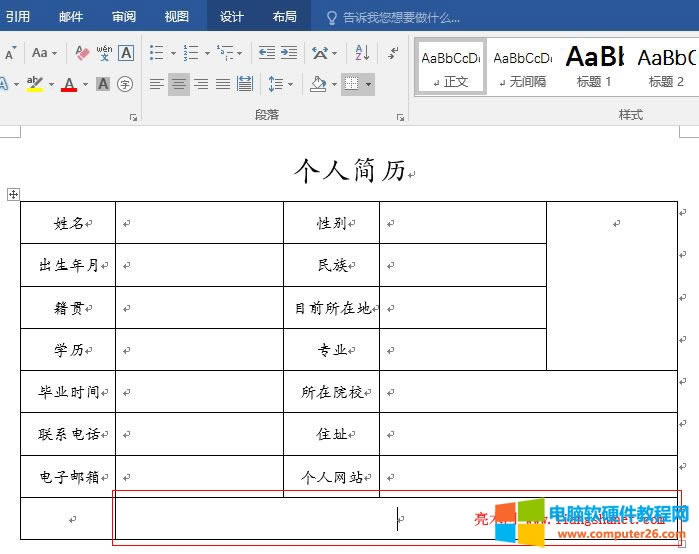
Task: Click the 告诉我您想要做什么 search box
Action: tap(400, 17)
